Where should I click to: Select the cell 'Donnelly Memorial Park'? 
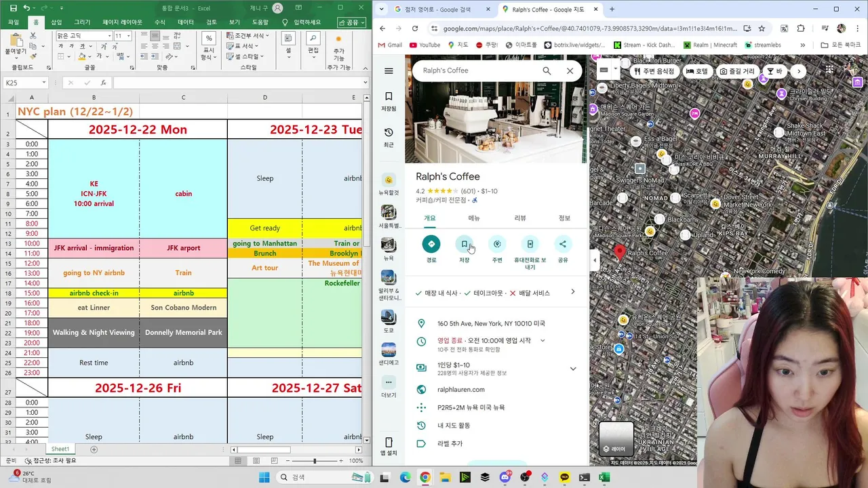(183, 333)
